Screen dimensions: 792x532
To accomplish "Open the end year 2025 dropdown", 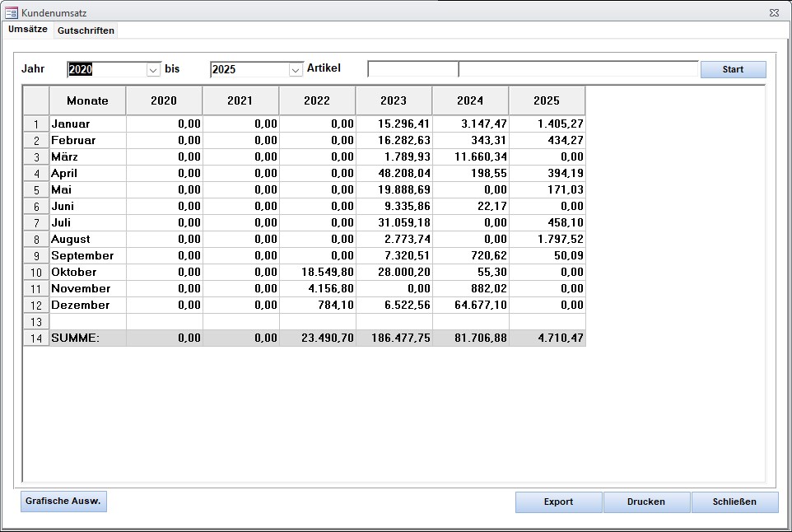I will [x=296, y=70].
